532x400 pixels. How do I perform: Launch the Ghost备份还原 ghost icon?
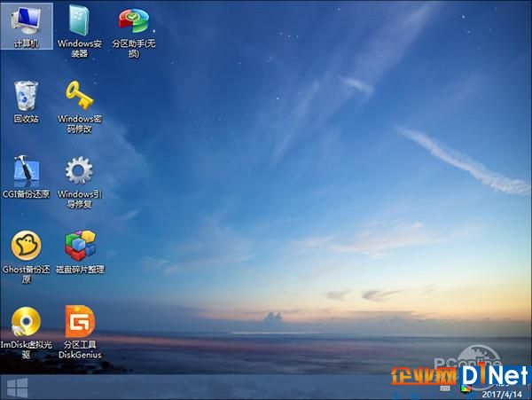(26, 257)
